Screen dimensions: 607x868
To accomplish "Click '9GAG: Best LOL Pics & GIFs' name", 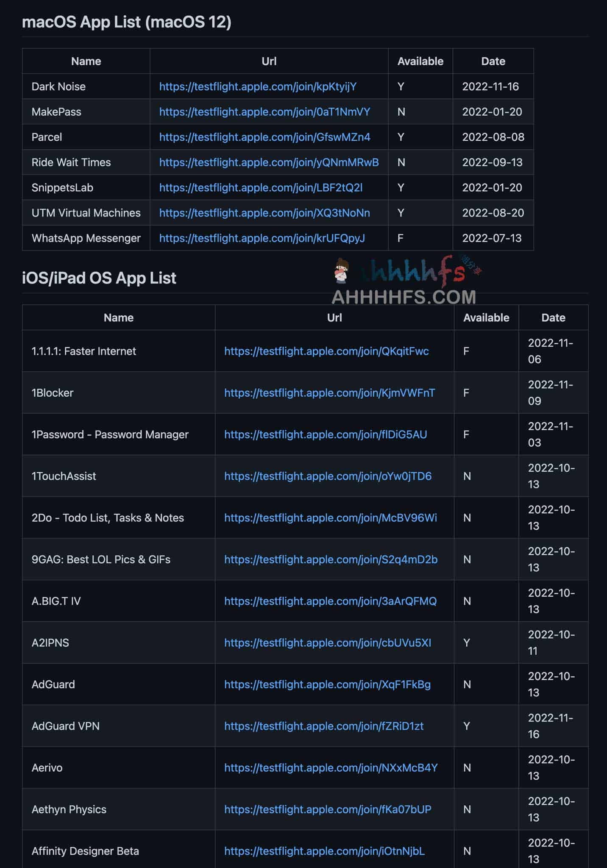I will 101,559.
